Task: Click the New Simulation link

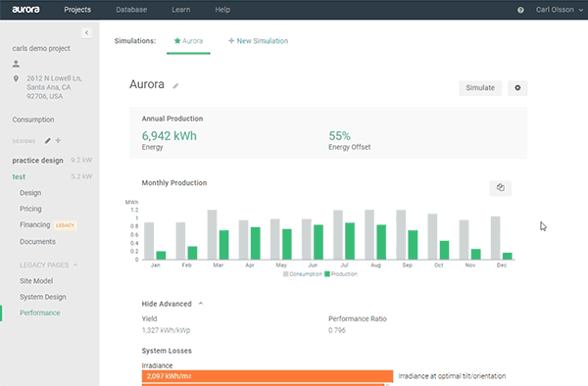Action: (x=259, y=41)
